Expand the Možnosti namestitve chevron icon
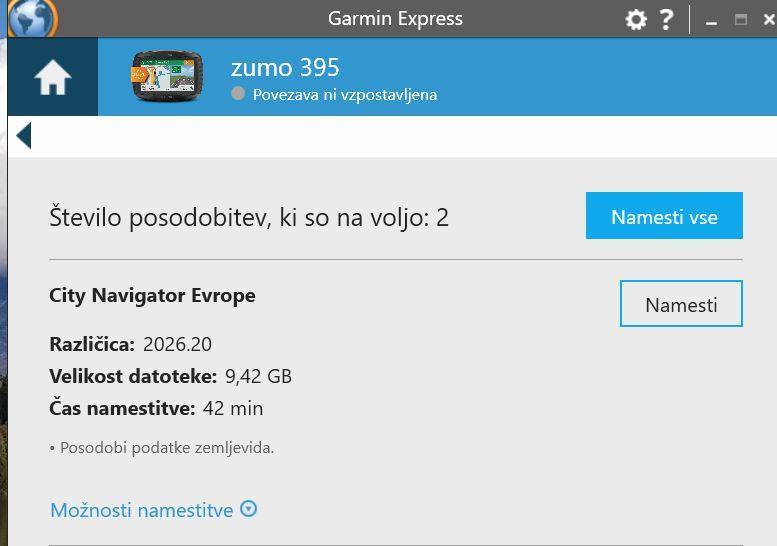The image size is (777, 546). (249, 509)
